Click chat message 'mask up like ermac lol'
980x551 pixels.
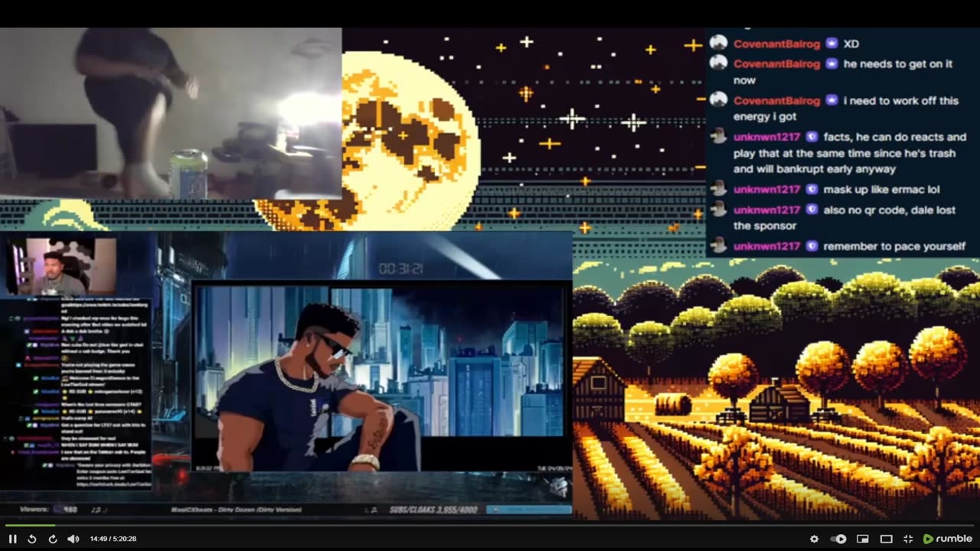click(x=881, y=189)
